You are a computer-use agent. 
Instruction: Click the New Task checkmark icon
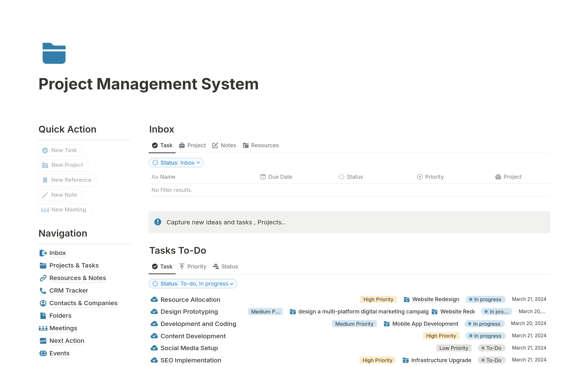45,150
